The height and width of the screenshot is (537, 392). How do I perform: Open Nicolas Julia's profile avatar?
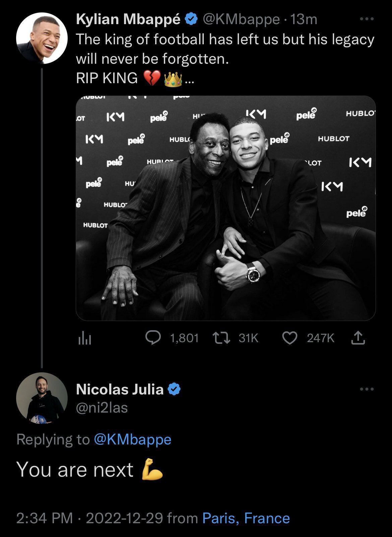(x=42, y=398)
